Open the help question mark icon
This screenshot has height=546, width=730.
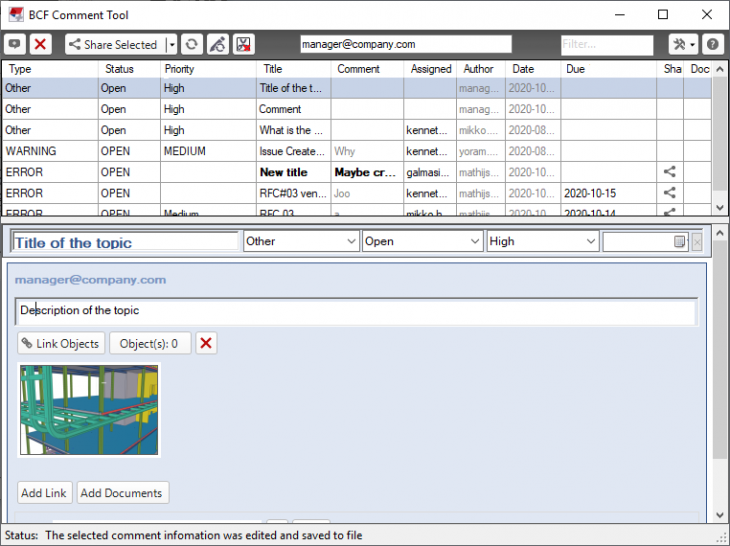712,44
